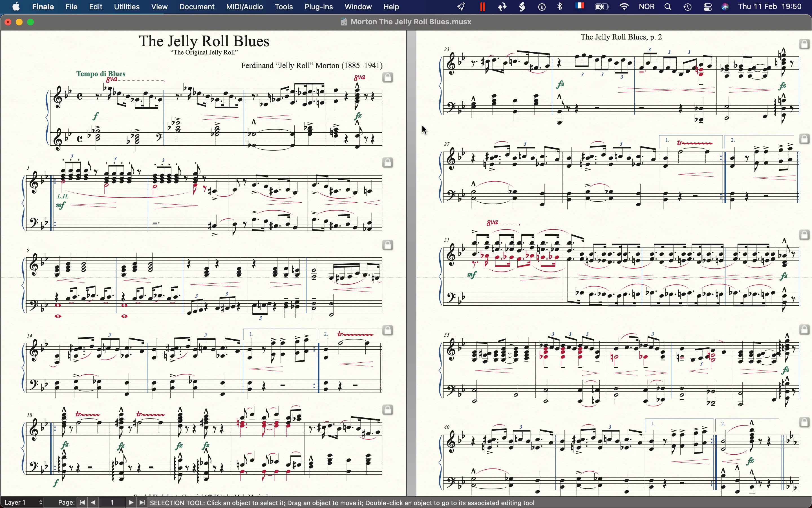
Task: Open the battery status menu
Action: coord(602,7)
